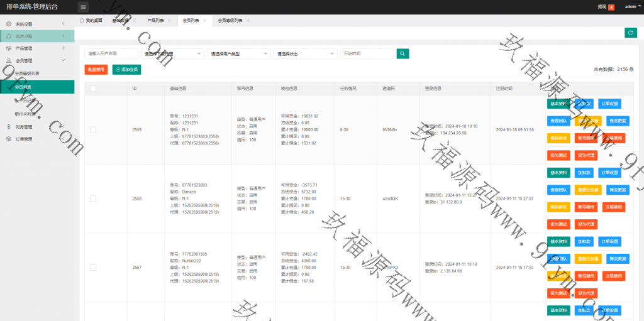The image size is (644, 321).
Task: Close the 会员等级列表 tab with its X
Action: point(248,21)
